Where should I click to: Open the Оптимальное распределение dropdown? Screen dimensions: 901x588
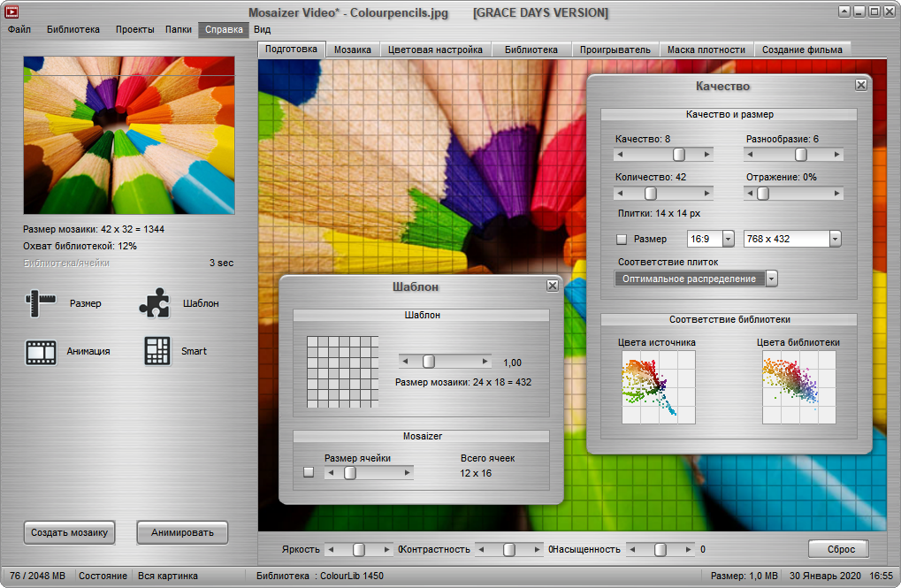(772, 279)
